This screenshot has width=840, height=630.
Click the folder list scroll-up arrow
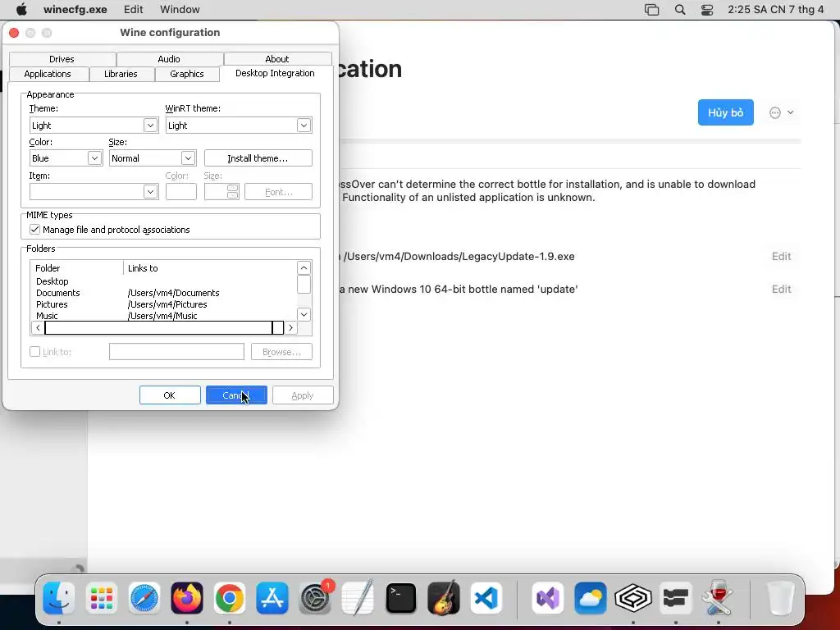pyautogui.click(x=304, y=268)
